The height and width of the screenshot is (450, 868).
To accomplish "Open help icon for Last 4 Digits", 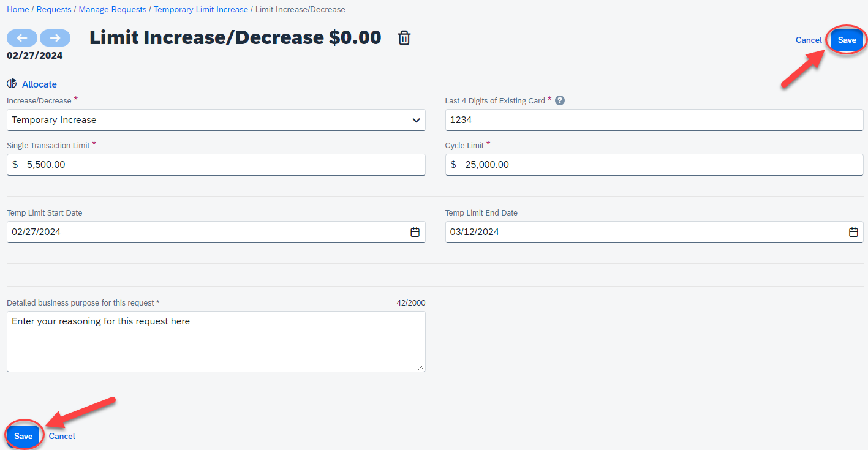I will 559,100.
